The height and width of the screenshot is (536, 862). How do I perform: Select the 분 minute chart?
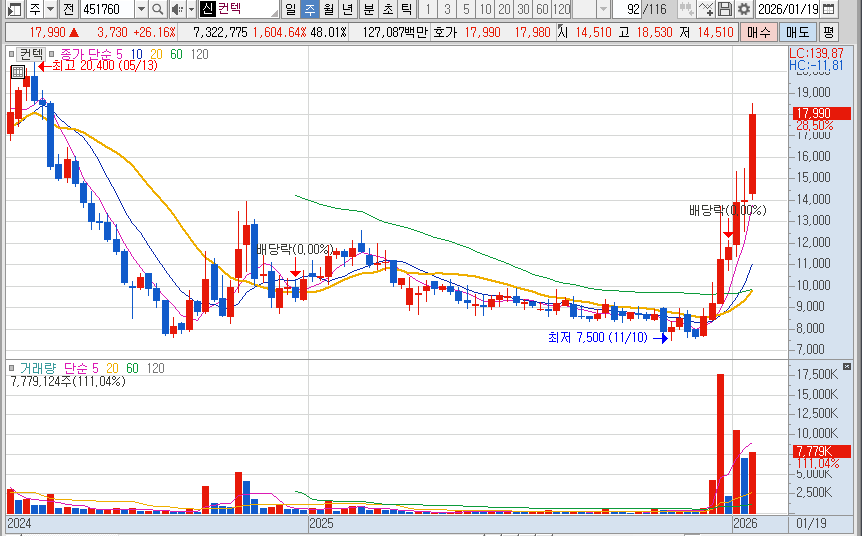[x=369, y=9]
